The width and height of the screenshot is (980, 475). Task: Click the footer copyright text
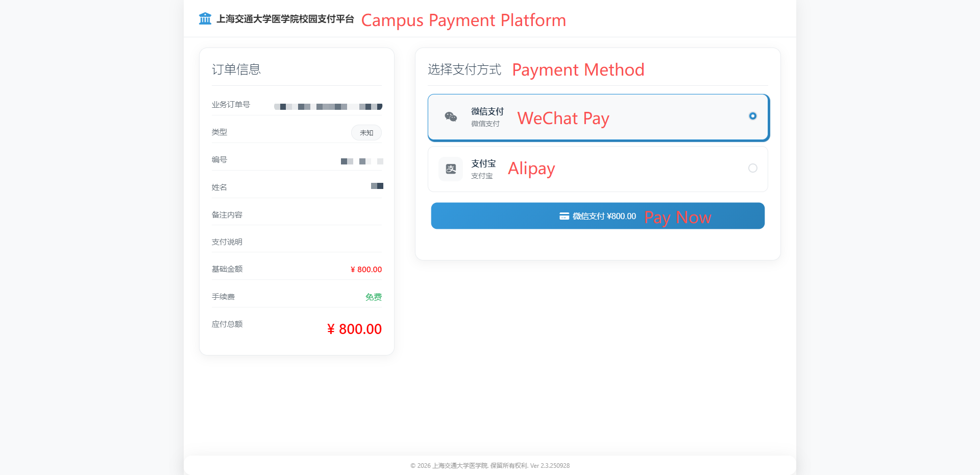click(490, 466)
